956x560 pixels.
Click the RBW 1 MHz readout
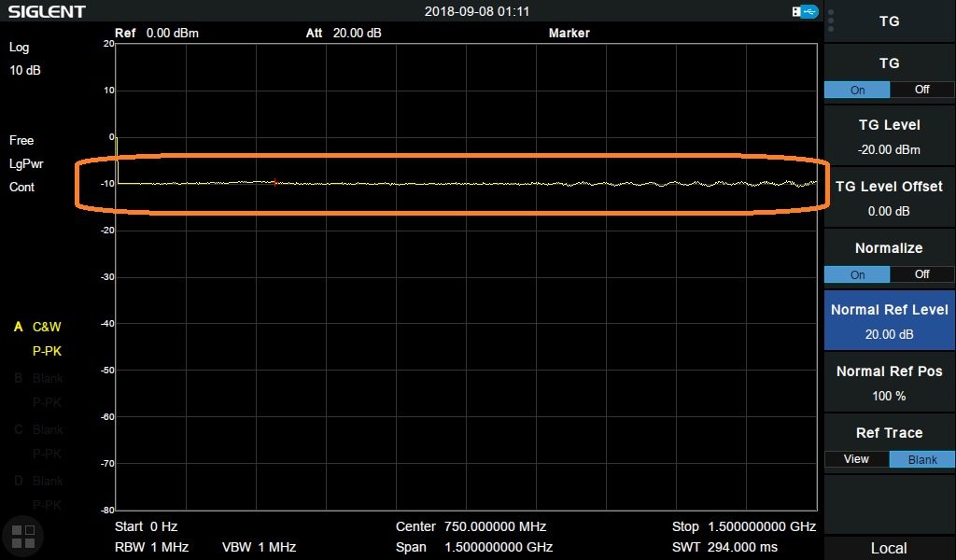[x=151, y=547]
